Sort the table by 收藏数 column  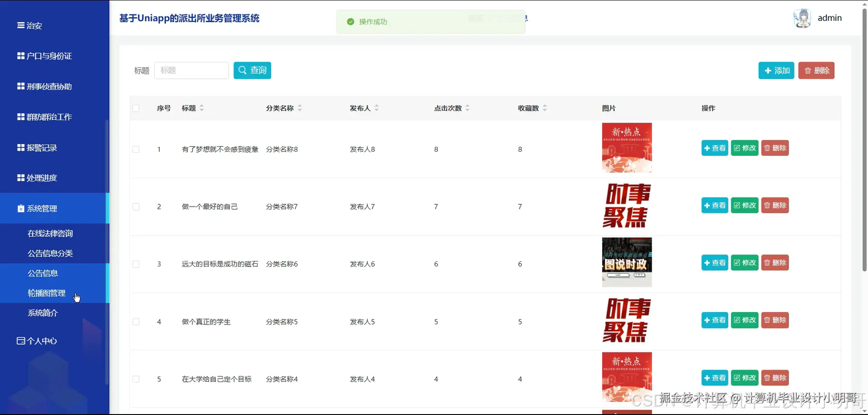click(x=546, y=108)
